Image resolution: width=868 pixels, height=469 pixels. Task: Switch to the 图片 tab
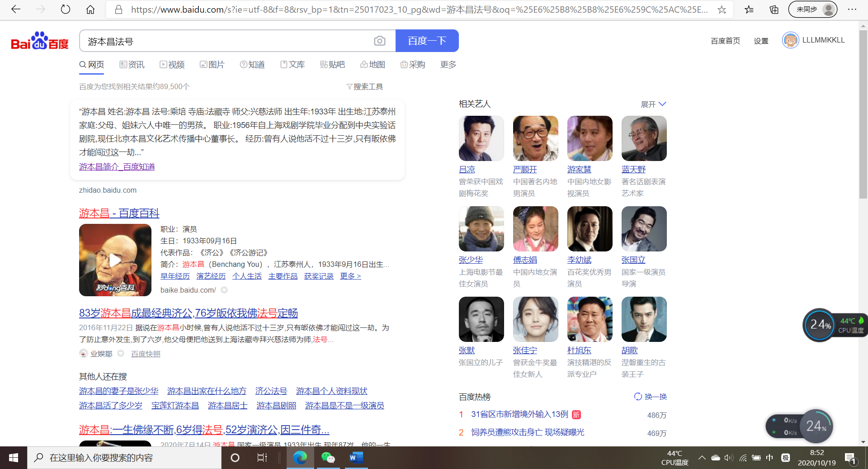(212, 65)
